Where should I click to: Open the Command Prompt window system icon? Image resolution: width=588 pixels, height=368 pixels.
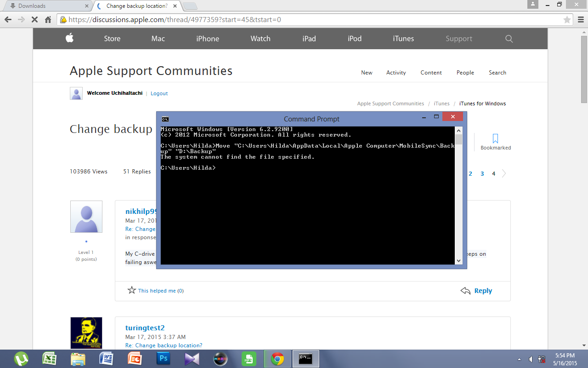165,119
